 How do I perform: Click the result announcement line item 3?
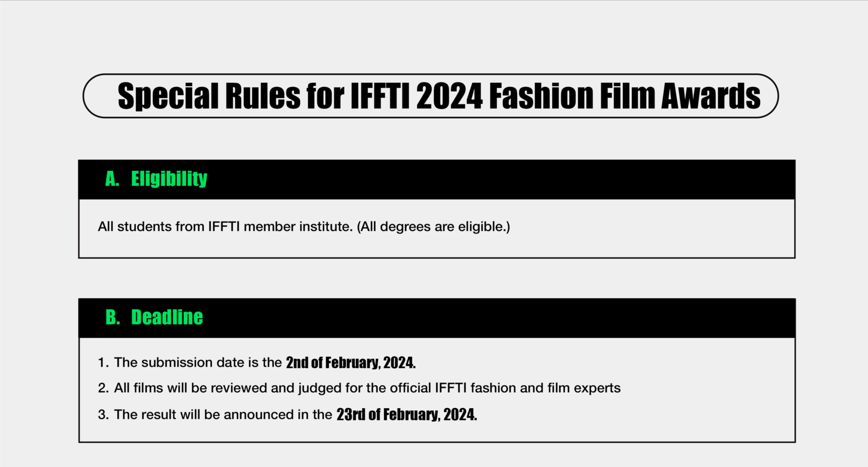288,415
